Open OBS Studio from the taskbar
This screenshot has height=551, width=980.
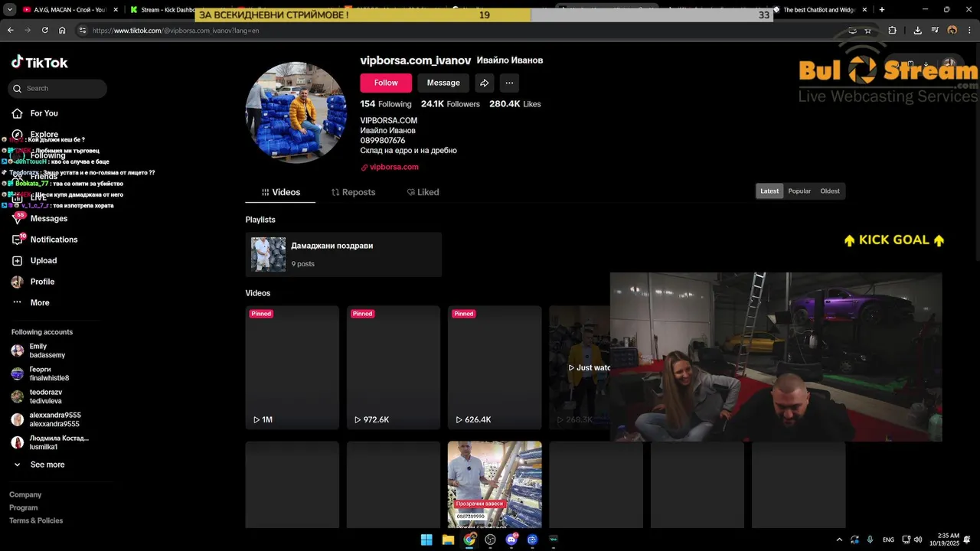click(x=490, y=540)
